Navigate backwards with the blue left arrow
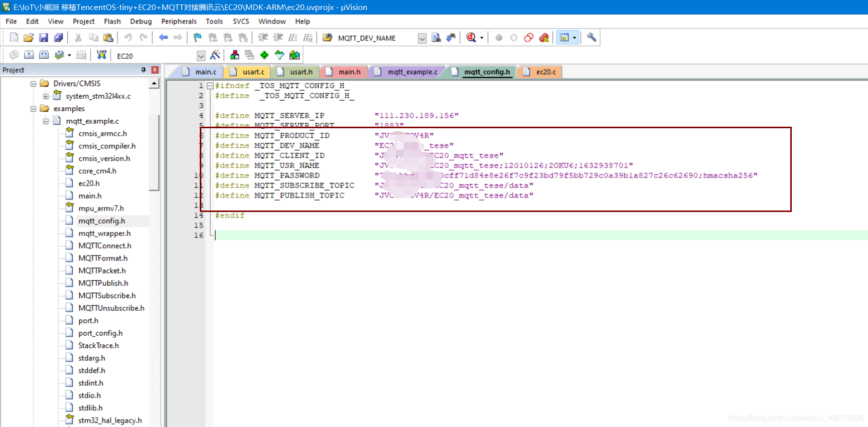 coord(163,37)
